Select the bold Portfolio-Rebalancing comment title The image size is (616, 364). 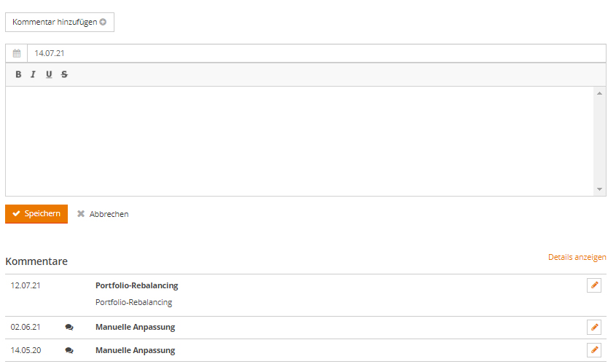[136, 285]
